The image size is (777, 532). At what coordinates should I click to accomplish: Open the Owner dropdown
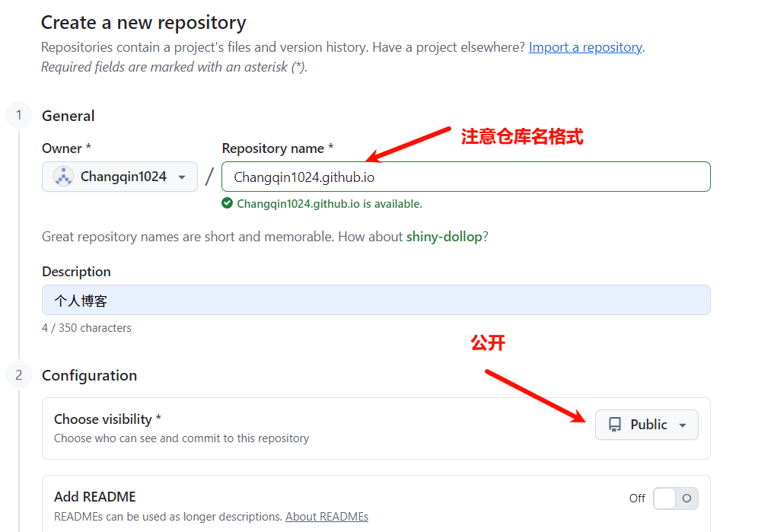pyautogui.click(x=119, y=176)
